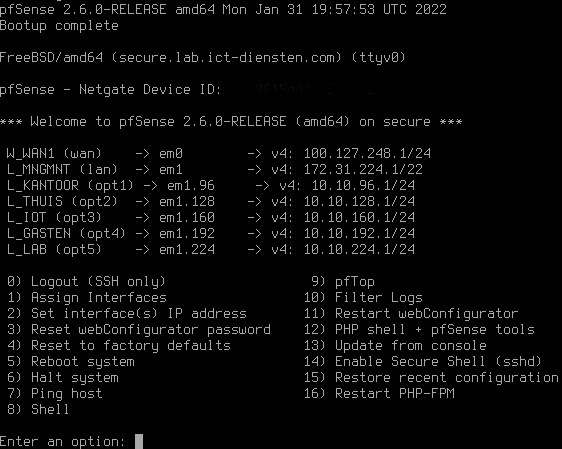562x449 pixels.
Task: Click the L_LAB (opt5) interface row
Action: point(210,249)
